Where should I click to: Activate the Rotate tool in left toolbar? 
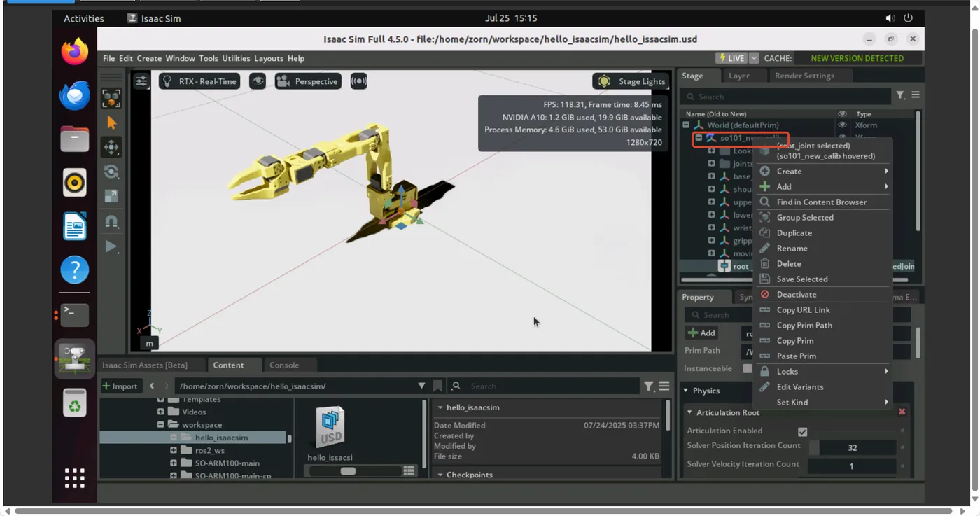coord(111,172)
